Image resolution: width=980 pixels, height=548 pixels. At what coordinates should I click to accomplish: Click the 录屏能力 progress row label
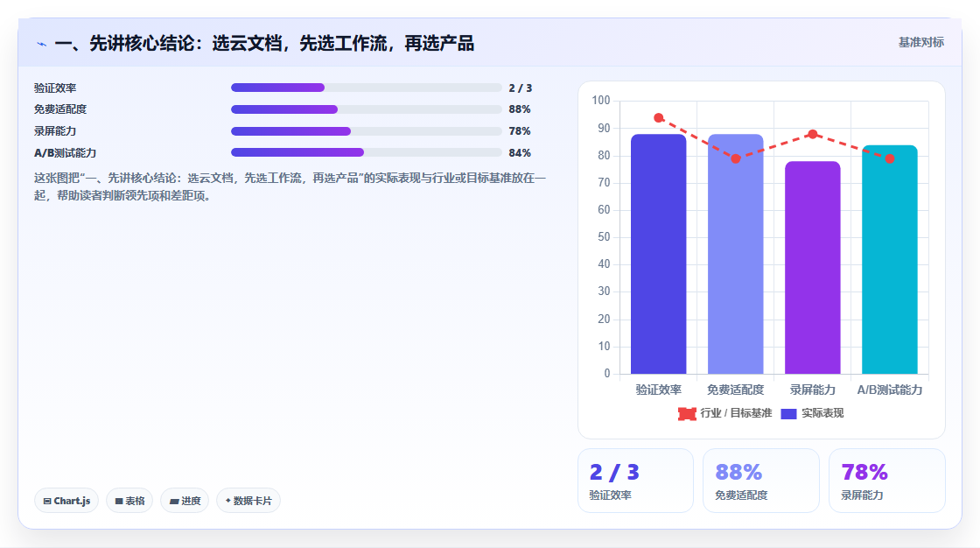55,131
